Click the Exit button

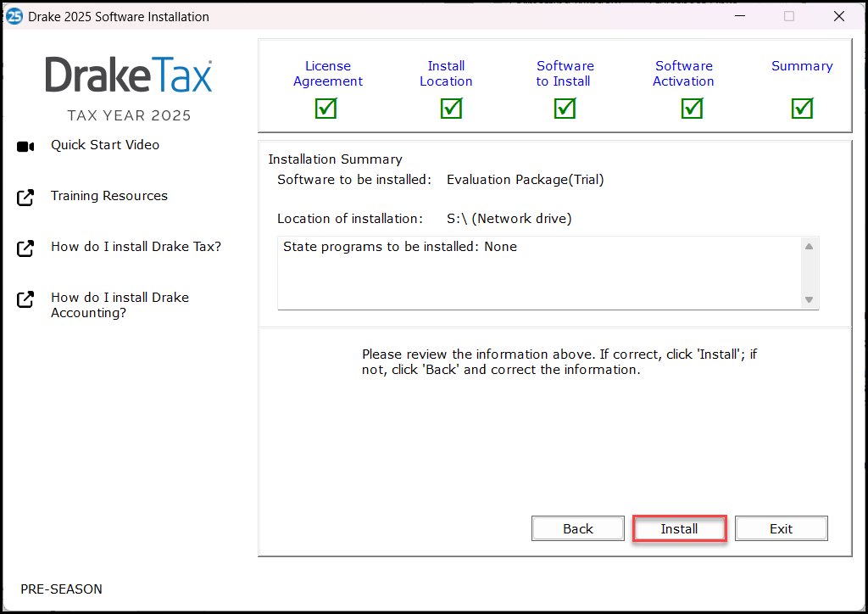click(x=781, y=527)
